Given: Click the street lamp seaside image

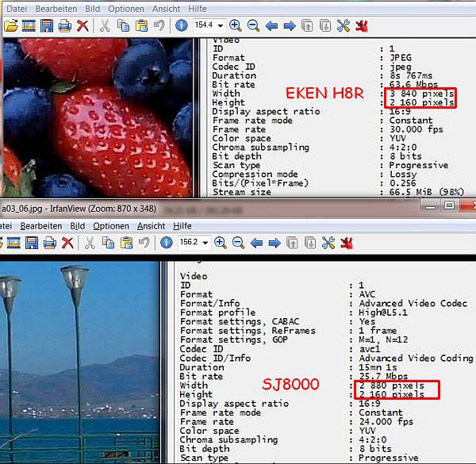Looking at the screenshot, I should pyautogui.click(x=79, y=362).
